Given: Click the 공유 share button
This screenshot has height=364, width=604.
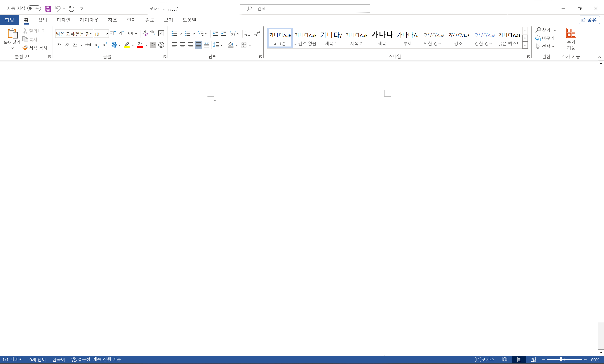Looking at the screenshot, I should click(589, 20).
